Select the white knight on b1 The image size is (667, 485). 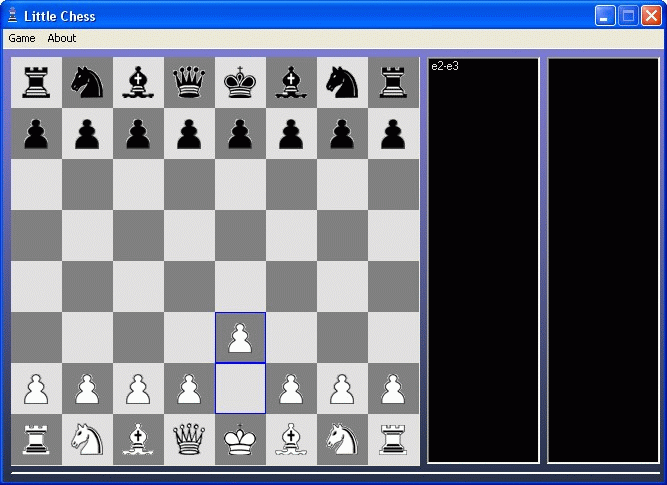[87, 440]
